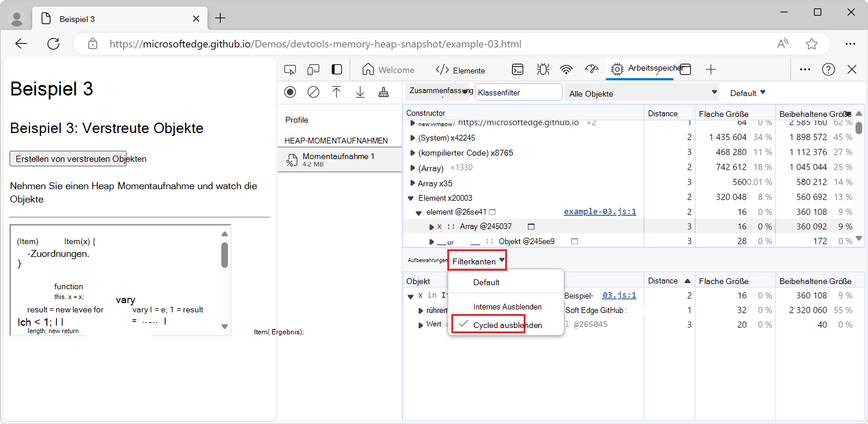
Task: Open the Default dropdown in the memory toolbar
Action: pos(748,93)
